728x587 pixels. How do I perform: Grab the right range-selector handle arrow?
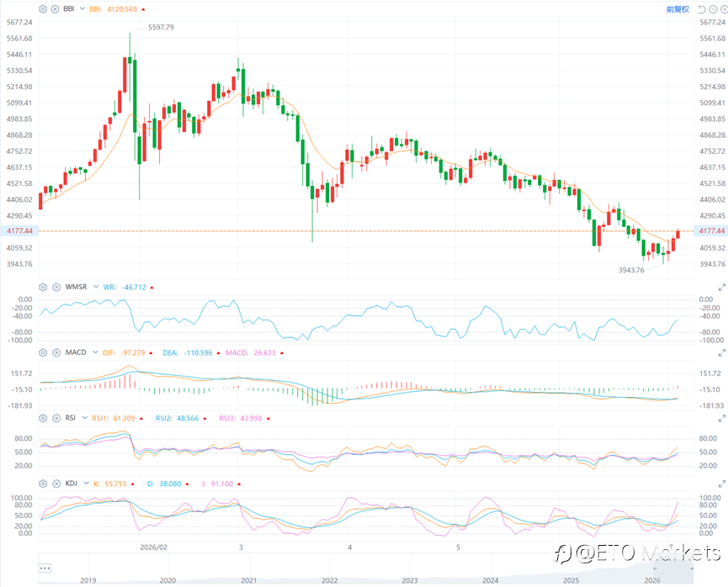point(691,568)
